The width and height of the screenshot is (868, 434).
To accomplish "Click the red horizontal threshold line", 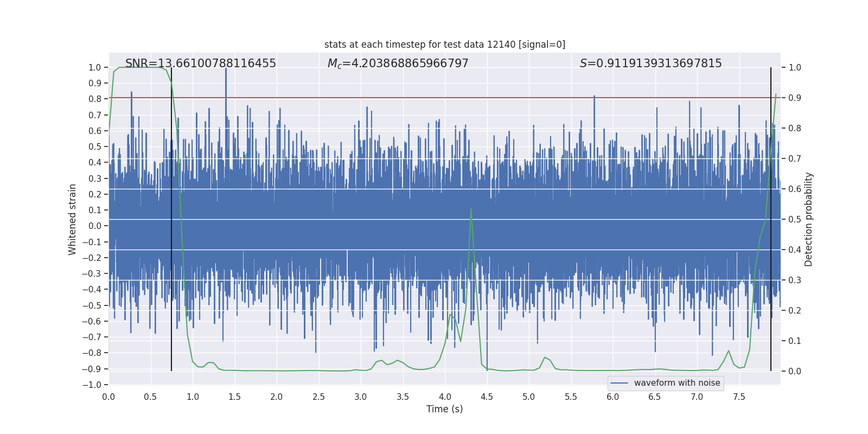I will point(542,98).
